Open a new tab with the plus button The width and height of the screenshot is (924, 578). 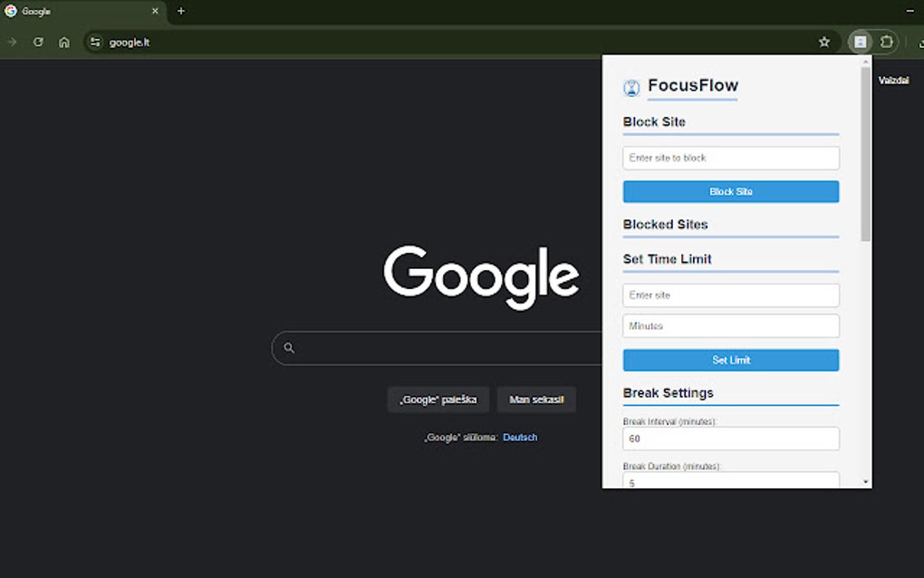[x=179, y=11]
